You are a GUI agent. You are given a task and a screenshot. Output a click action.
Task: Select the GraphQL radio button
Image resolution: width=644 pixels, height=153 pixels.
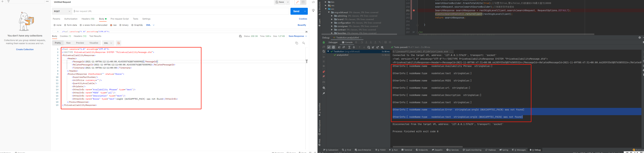(132, 25)
